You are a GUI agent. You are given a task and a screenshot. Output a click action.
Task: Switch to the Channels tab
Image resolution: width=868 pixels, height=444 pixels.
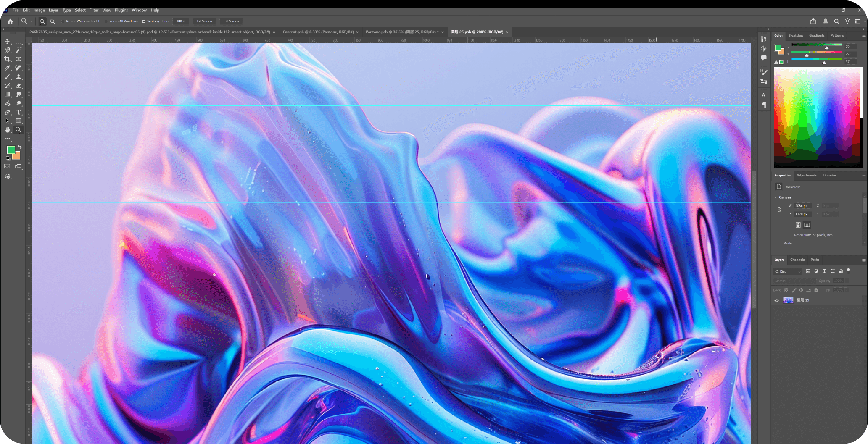tap(797, 260)
